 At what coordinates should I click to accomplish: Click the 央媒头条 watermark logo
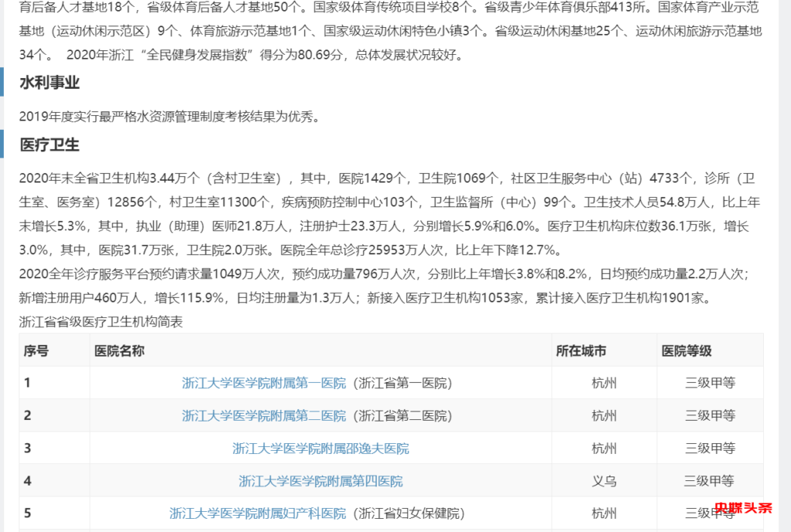742,508
